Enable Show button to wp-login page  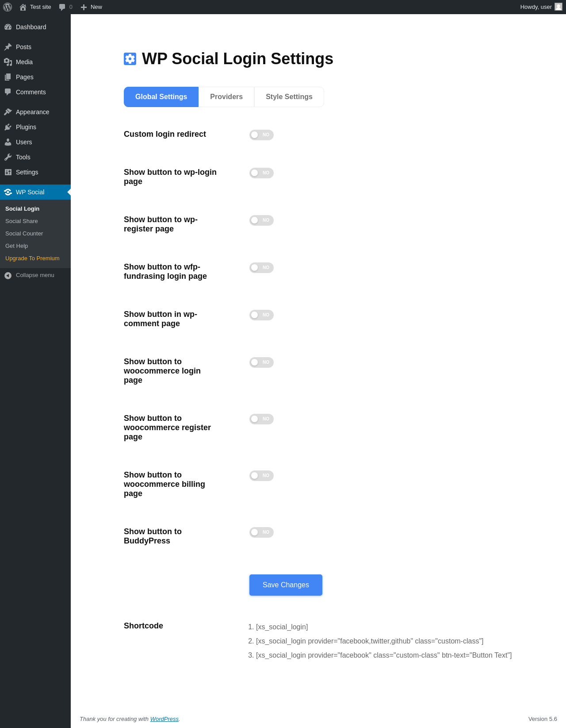click(261, 173)
